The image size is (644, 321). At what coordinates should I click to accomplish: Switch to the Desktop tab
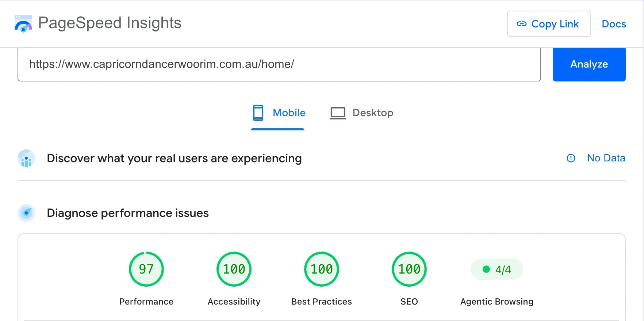click(x=361, y=113)
